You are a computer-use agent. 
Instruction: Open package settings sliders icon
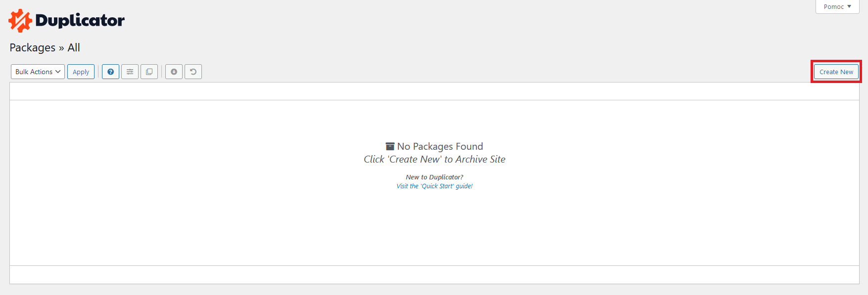[x=130, y=72]
